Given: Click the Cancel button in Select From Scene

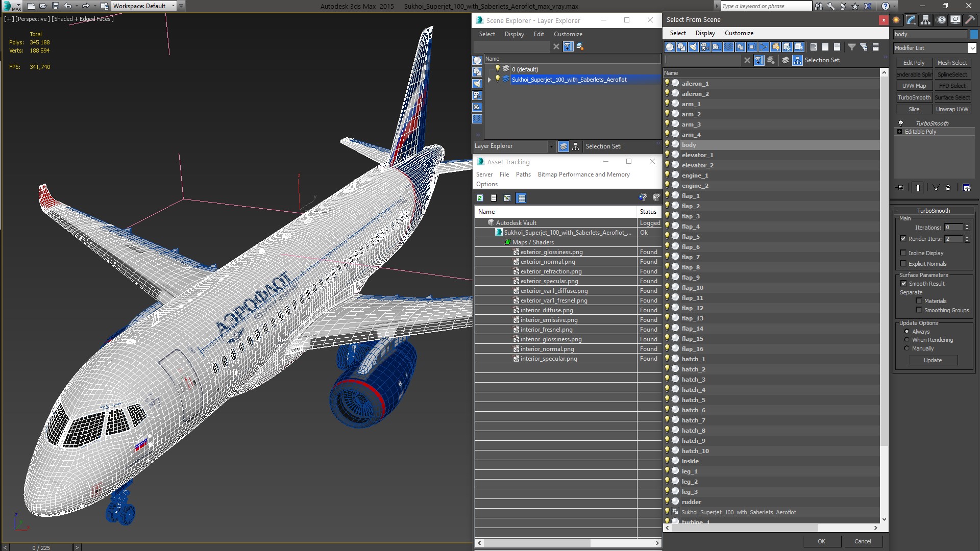Looking at the screenshot, I should [863, 541].
